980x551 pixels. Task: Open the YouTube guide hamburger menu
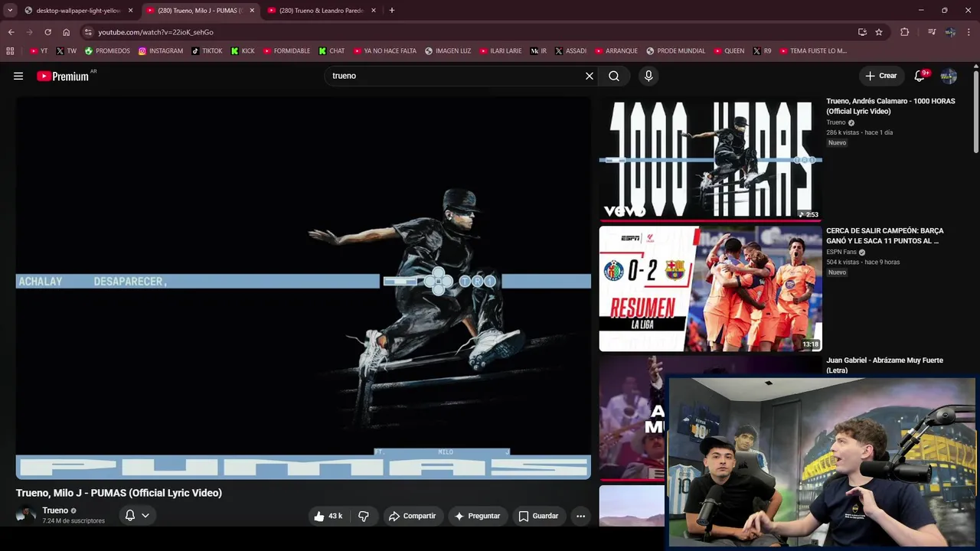coord(18,76)
